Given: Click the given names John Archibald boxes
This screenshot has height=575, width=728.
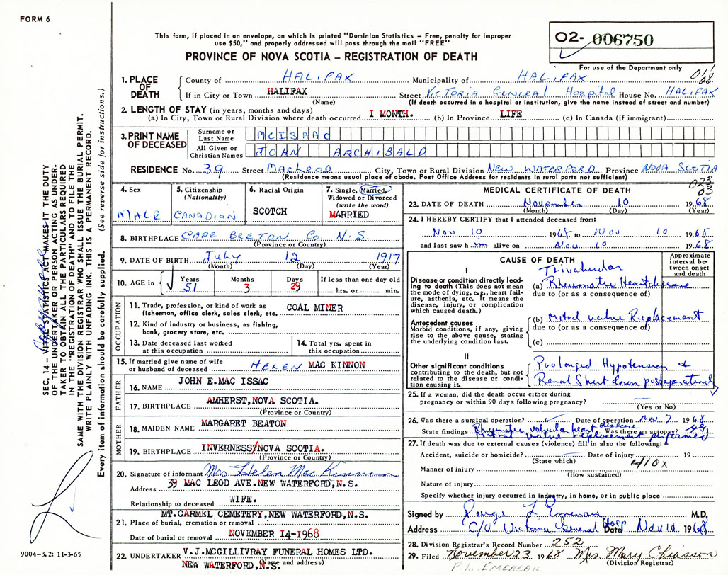Looking at the screenshot, I should click(x=340, y=151).
